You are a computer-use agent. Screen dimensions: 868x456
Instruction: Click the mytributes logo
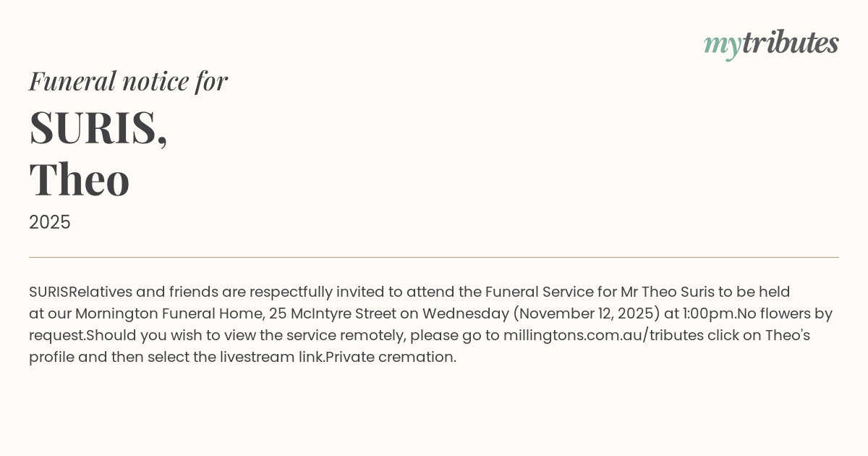pyautogui.click(x=771, y=43)
